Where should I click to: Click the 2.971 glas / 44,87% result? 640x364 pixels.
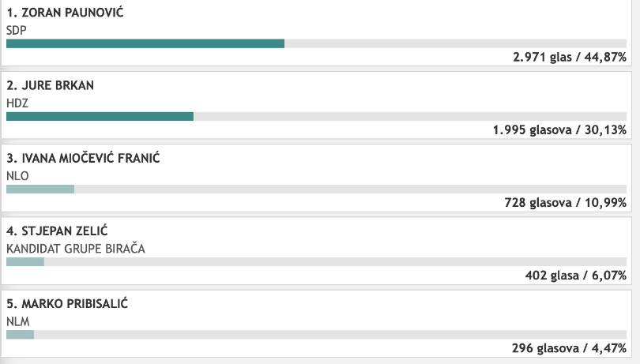[570, 57]
